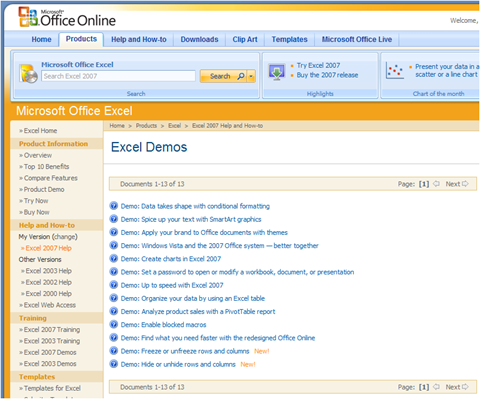Open Demo: Data takes shape with conditional formatting

195,206
